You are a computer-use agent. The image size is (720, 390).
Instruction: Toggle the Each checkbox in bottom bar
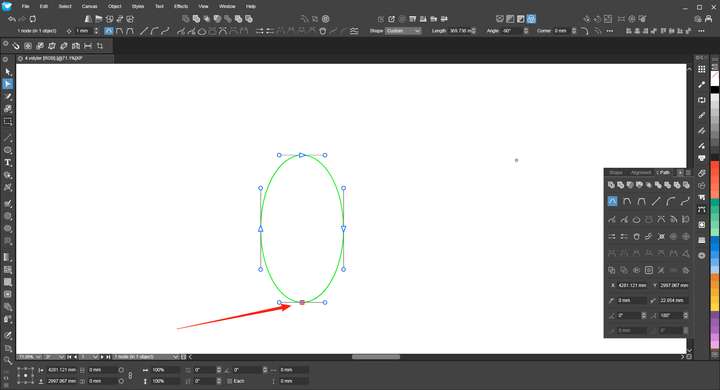coord(230,381)
